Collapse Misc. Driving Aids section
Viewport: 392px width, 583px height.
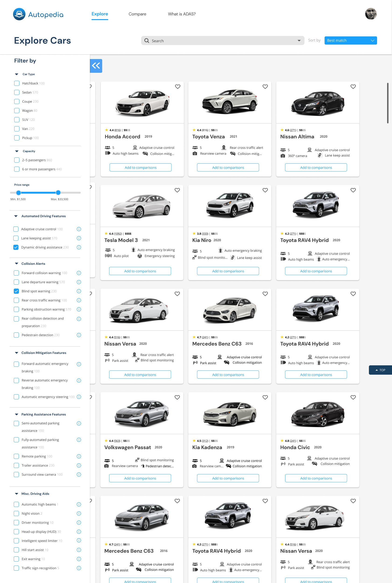coord(17,494)
